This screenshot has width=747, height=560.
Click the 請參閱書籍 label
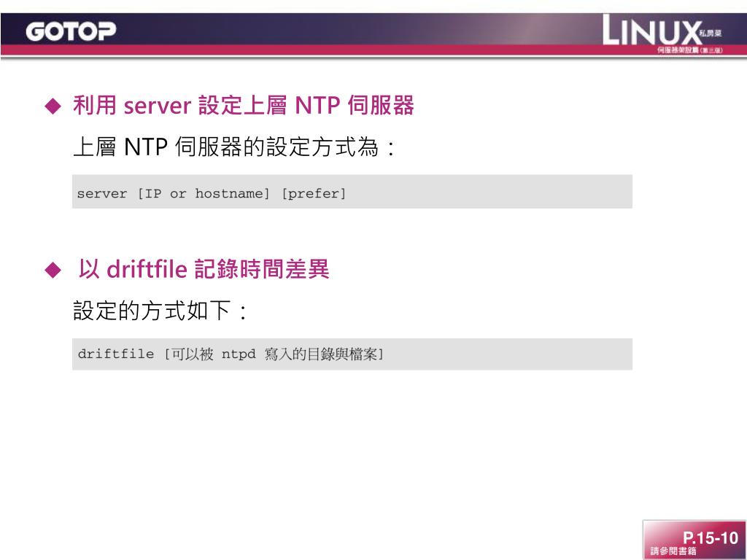pyautogui.click(x=673, y=551)
